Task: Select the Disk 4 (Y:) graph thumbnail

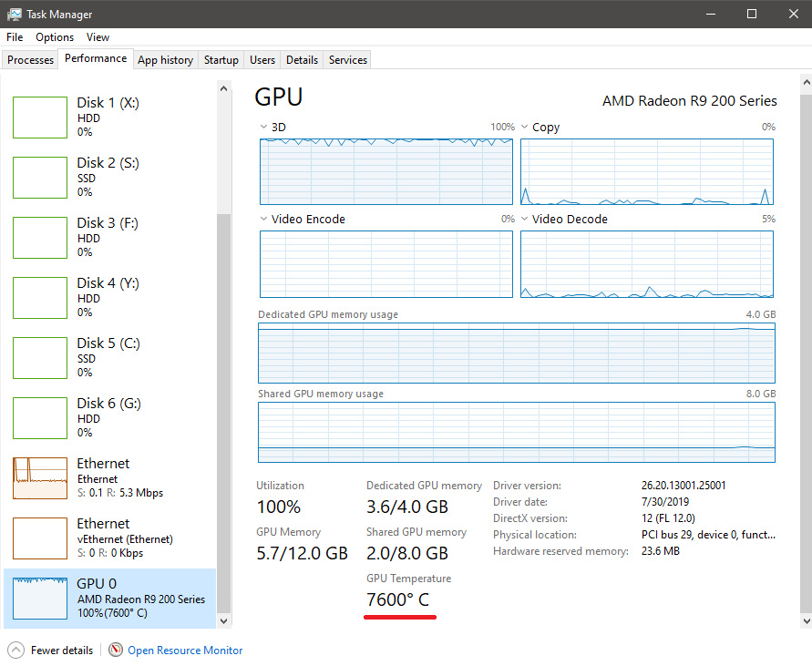Action: [x=40, y=298]
